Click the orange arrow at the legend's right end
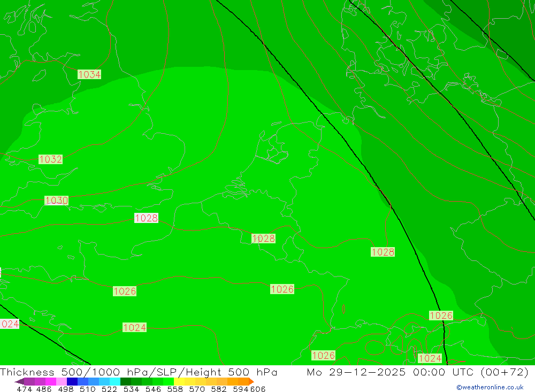 (251, 381)
